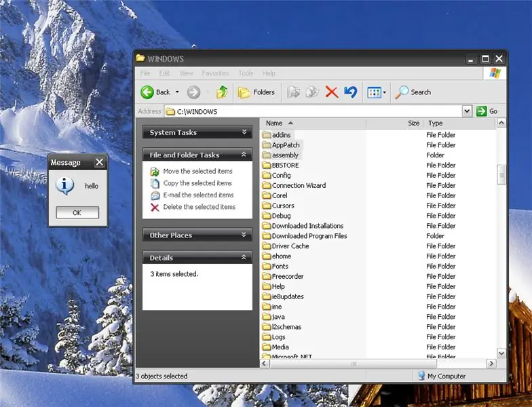Open Search with magnifier button
Screen dimensions: 532x407
(x=413, y=92)
